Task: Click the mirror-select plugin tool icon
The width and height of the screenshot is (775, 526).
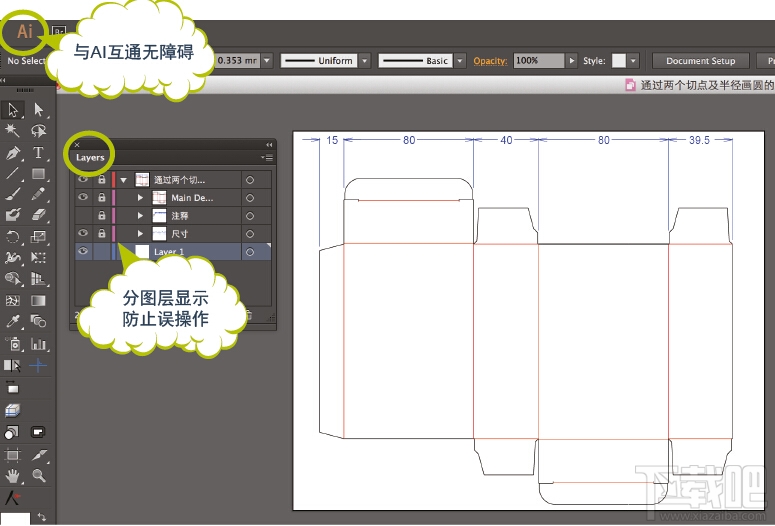Action: click(x=12, y=365)
